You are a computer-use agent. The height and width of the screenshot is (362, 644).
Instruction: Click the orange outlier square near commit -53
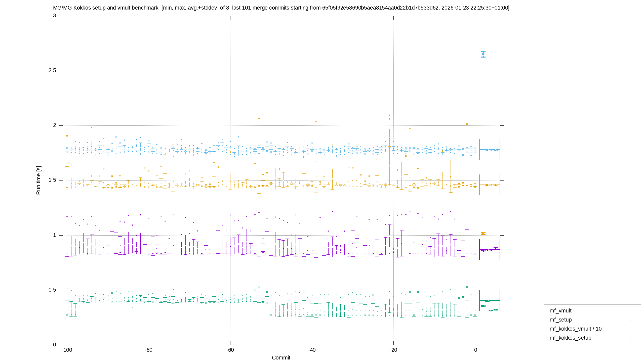click(x=259, y=118)
